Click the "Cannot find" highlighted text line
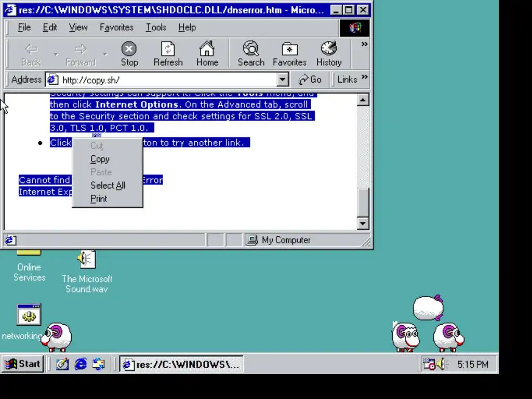This screenshot has height=399, width=532. pyautogui.click(x=45, y=180)
